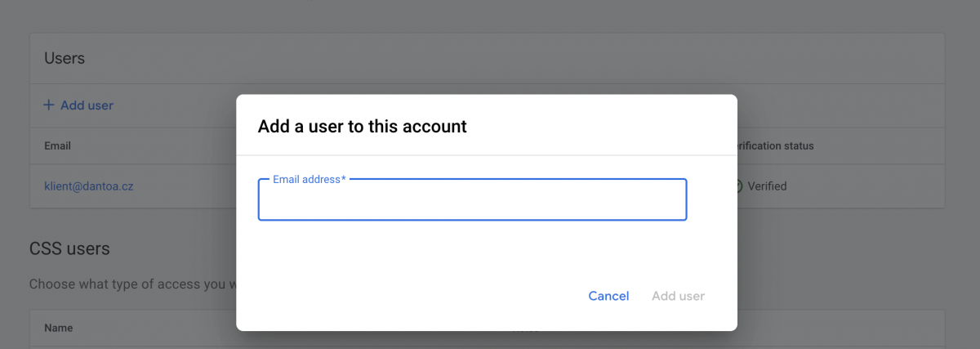
Task: Cancel the add user dialog
Action: tap(608, 296)
